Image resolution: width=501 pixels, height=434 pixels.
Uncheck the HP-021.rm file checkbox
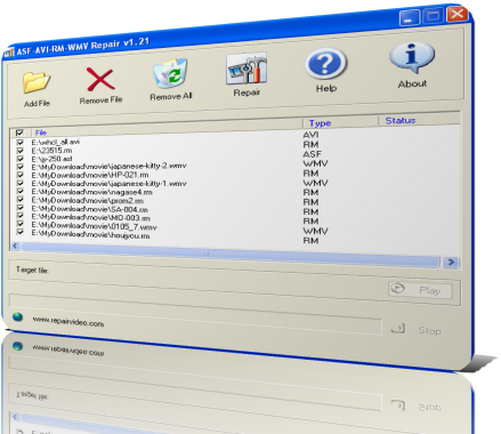[20, 175]
